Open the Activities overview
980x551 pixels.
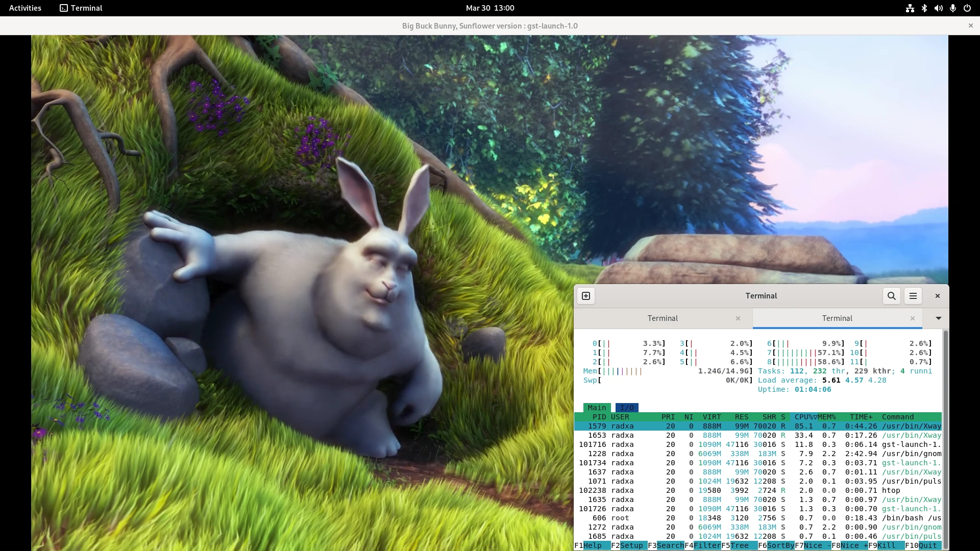coord(25,8)
